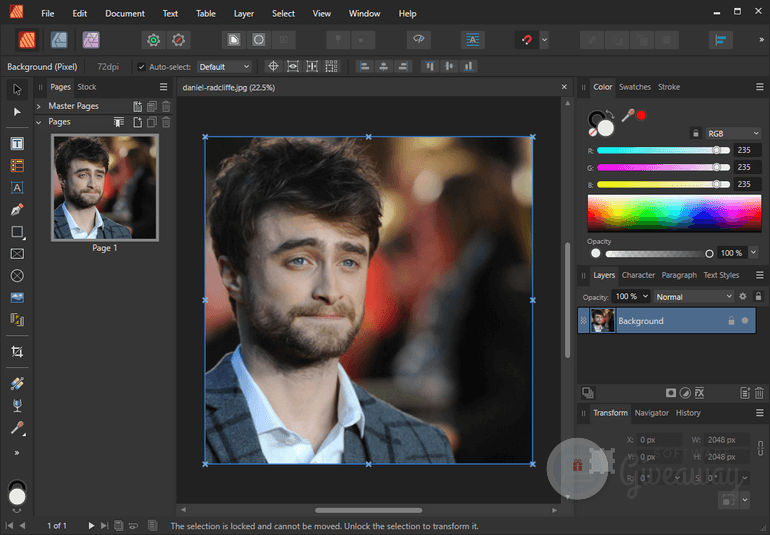Select the Color Picker tool in toolbox
Screen dimensions: 770x535
17,428
